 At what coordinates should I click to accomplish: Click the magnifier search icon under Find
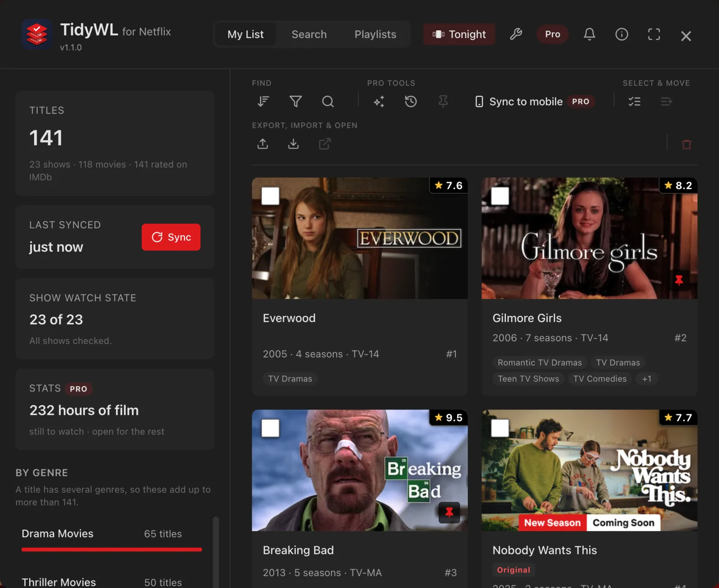pos(328,102)
